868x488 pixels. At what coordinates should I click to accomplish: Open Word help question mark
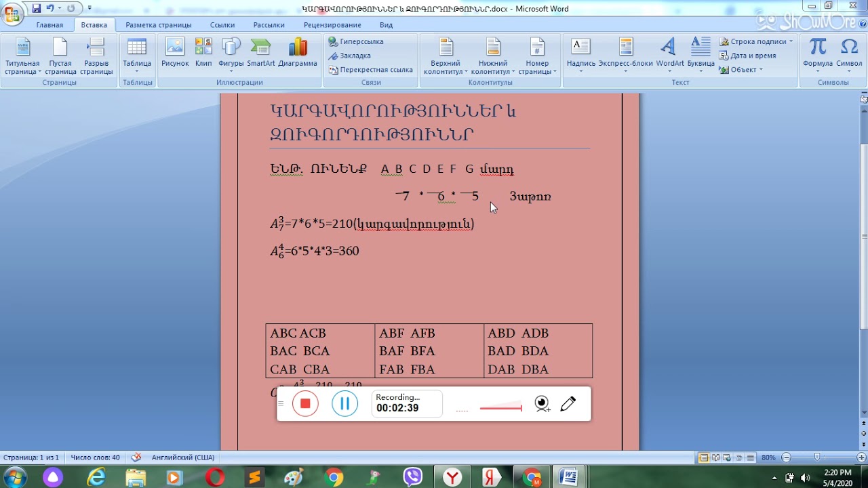pyautogui.click(x=861, y=25)
